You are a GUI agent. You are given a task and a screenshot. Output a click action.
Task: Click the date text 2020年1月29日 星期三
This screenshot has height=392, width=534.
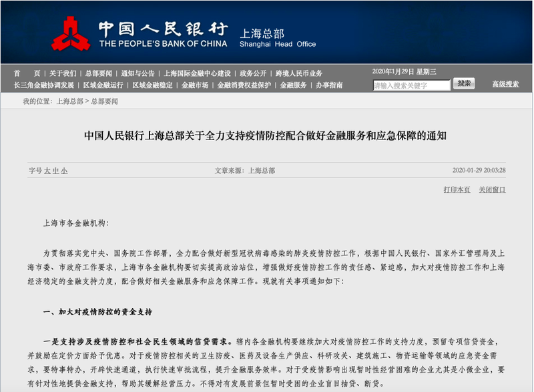404,71
